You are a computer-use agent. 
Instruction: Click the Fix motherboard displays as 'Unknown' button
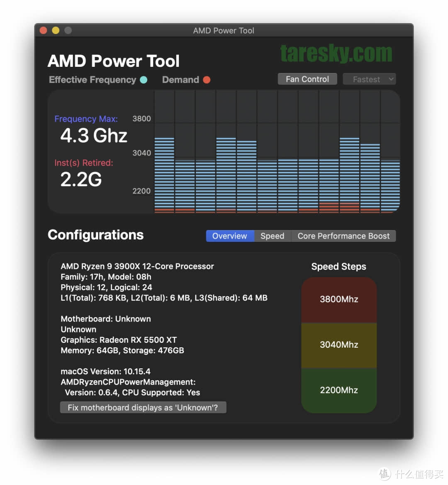pyautogui.click(x=143, y=407)
